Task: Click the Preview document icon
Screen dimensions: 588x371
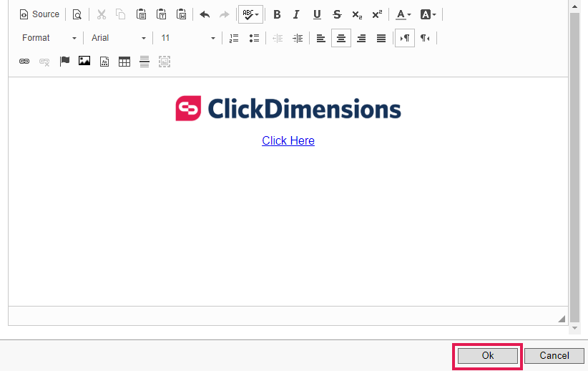Action: 77,14
